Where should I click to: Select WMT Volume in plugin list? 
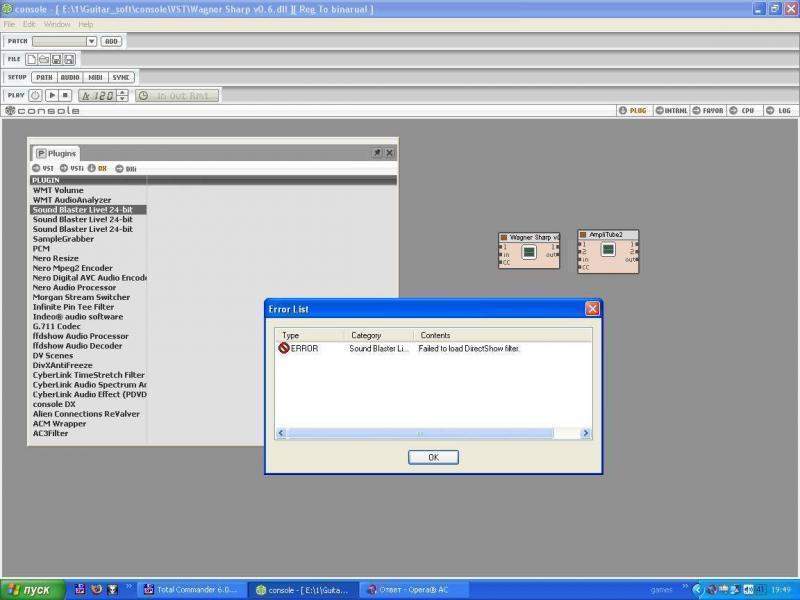(58, 190)
